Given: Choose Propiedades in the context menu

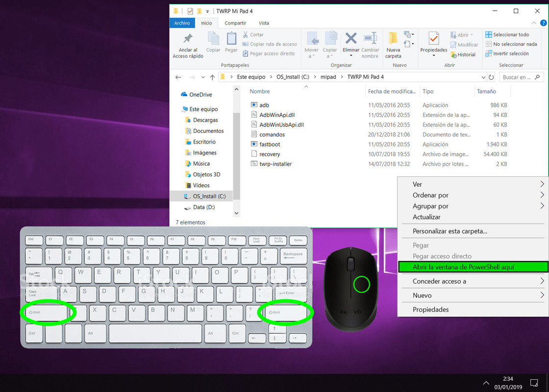Looking at the screenshot, I should [x=473, y=309].
